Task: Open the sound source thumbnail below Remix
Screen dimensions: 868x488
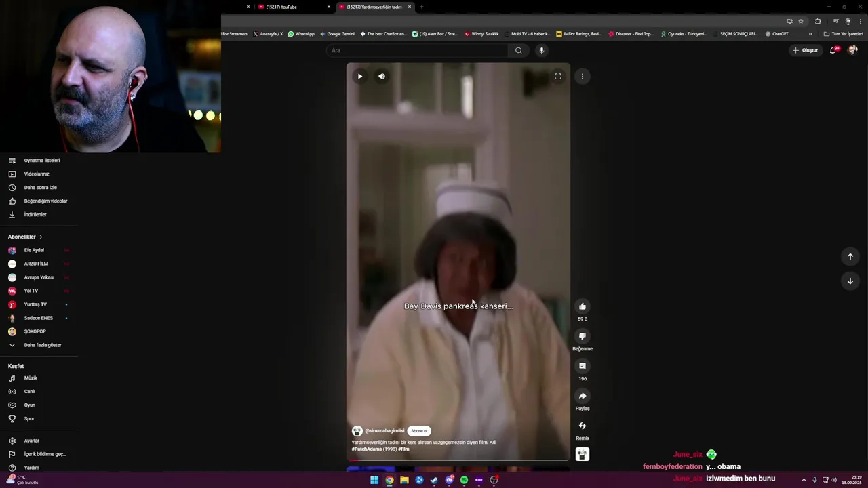Action: click(x=583, y=454)
